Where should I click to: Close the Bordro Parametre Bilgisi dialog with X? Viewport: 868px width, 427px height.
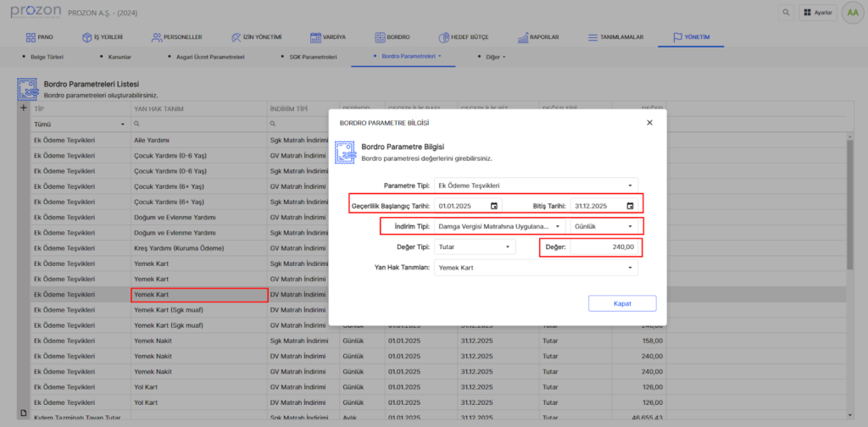[649, 123]
